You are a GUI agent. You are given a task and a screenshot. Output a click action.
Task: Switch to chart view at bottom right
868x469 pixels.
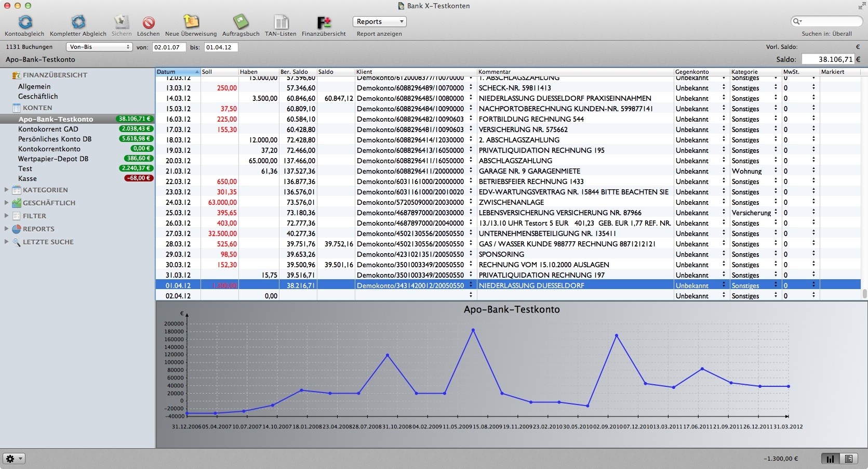pyautogui.click(x=830, y=459)
